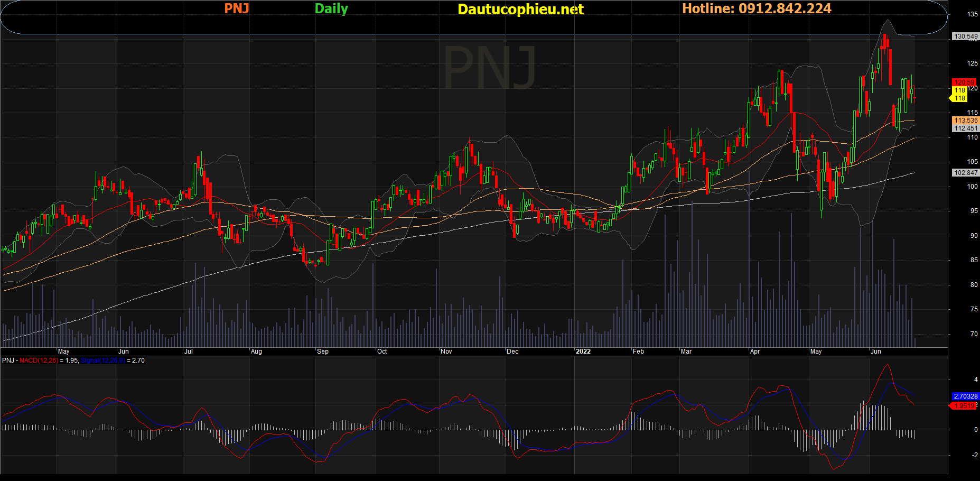This screenshot has width=980, height=481.
Task: Click the 130.549 upper band price tag
Action: [x=965, y=36]
